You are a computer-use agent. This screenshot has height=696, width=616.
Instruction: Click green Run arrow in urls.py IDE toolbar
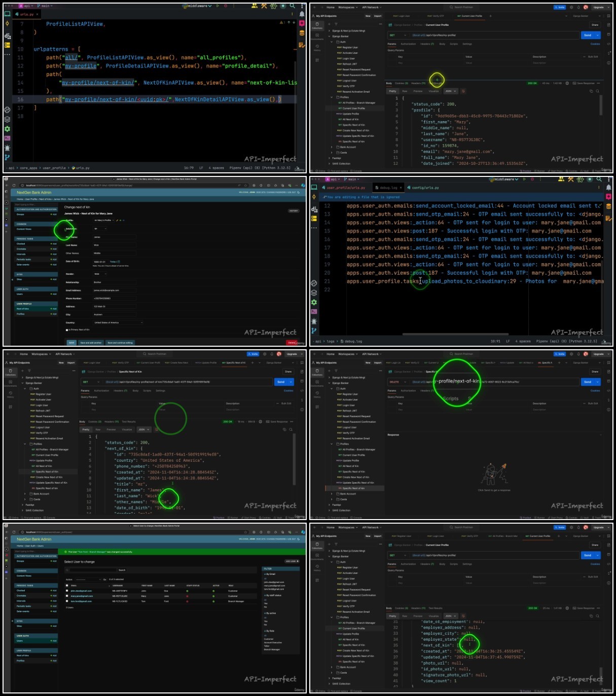(218, 6)
